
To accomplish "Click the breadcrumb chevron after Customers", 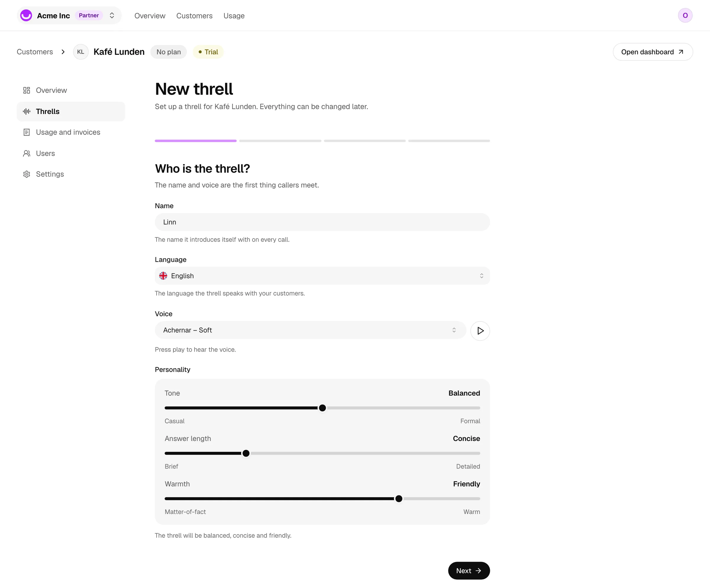I will coord(63,52).
